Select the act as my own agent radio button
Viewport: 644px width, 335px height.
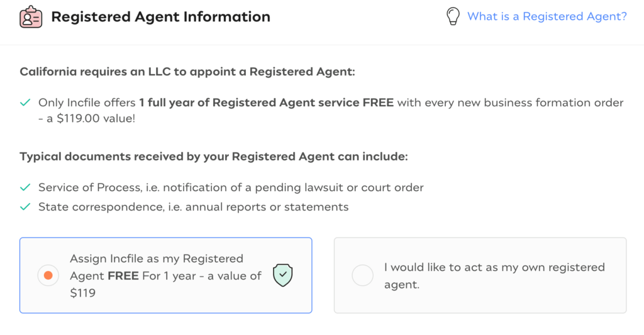pos(363,275)
